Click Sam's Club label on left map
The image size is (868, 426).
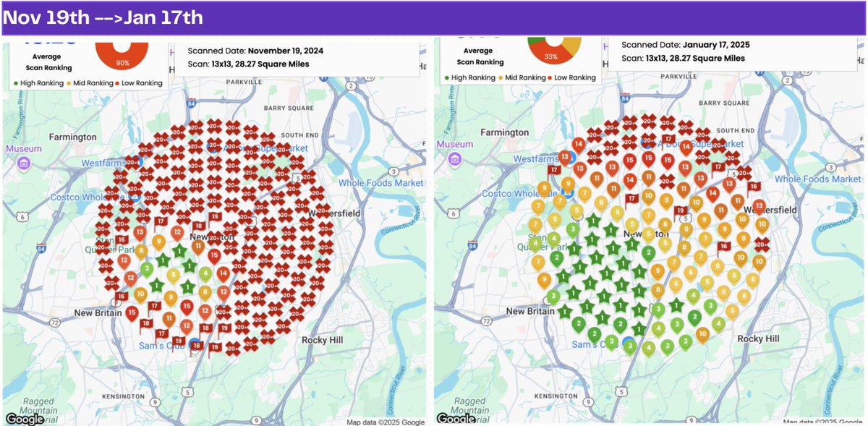161,346
